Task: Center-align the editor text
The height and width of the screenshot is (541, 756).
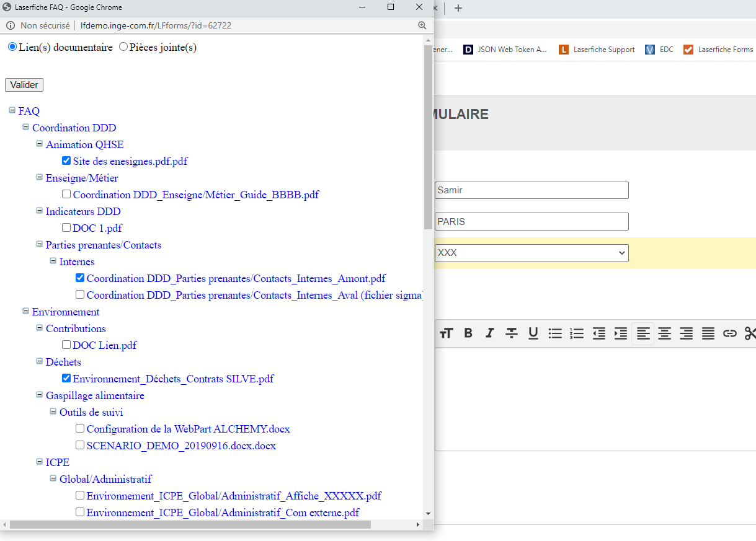Action: click(x=664, y=333)
